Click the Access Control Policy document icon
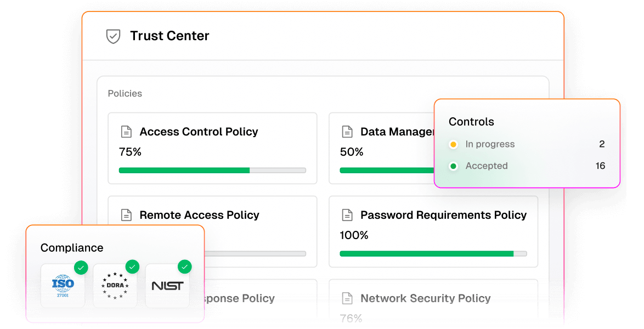This screenshot has width=644, height=329. 127,132
